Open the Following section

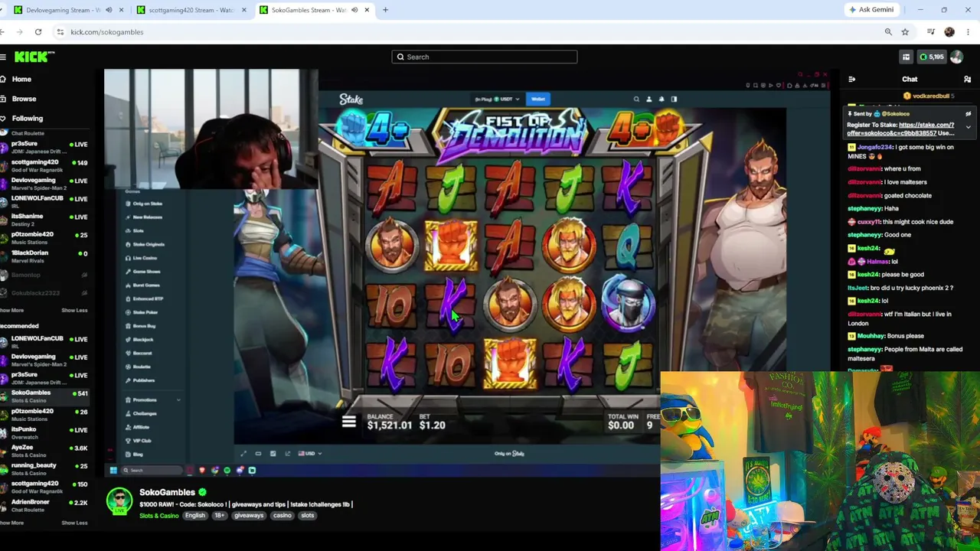coord(27,119)
